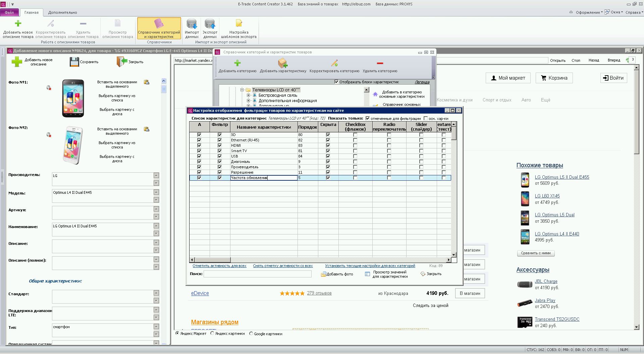Open the 'Окна' dropdown

(x=614, y=12)
